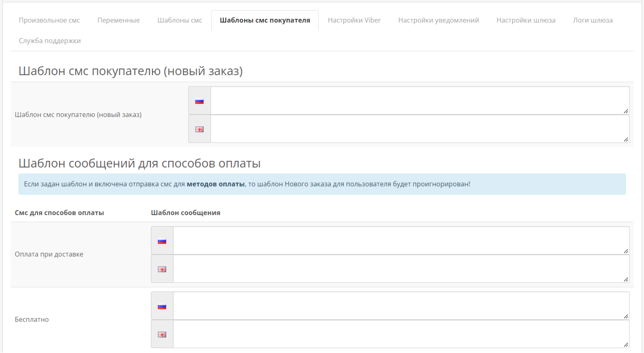Open the Настройки шлюза tab

pos(526,20)
